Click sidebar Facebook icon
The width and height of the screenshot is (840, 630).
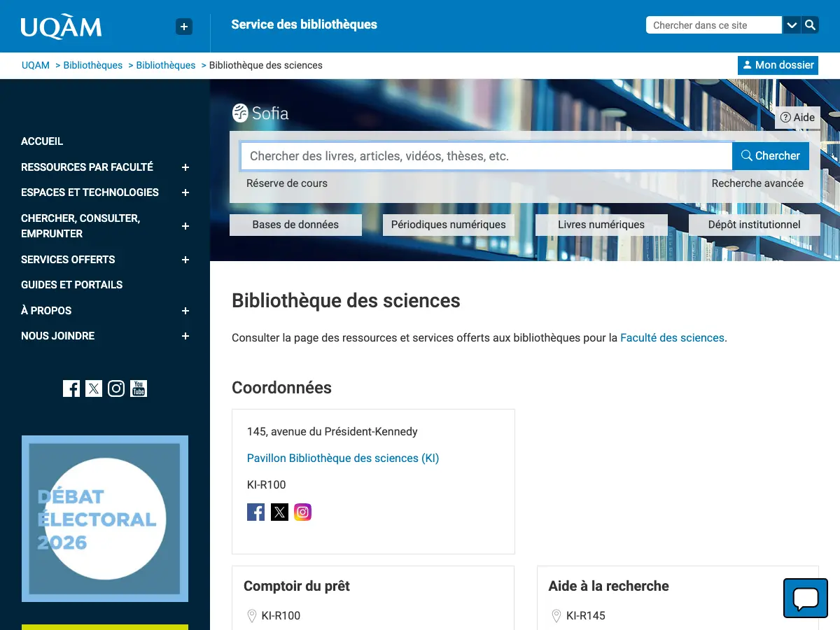click(71, 388)
